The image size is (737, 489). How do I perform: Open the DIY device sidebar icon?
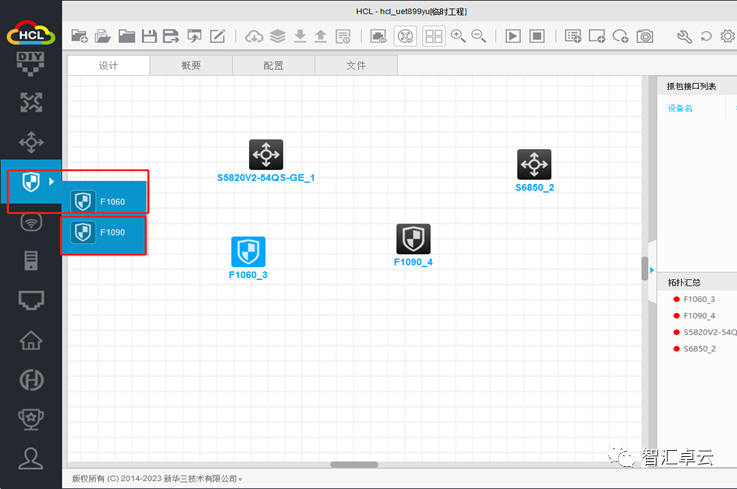point(31,63)
